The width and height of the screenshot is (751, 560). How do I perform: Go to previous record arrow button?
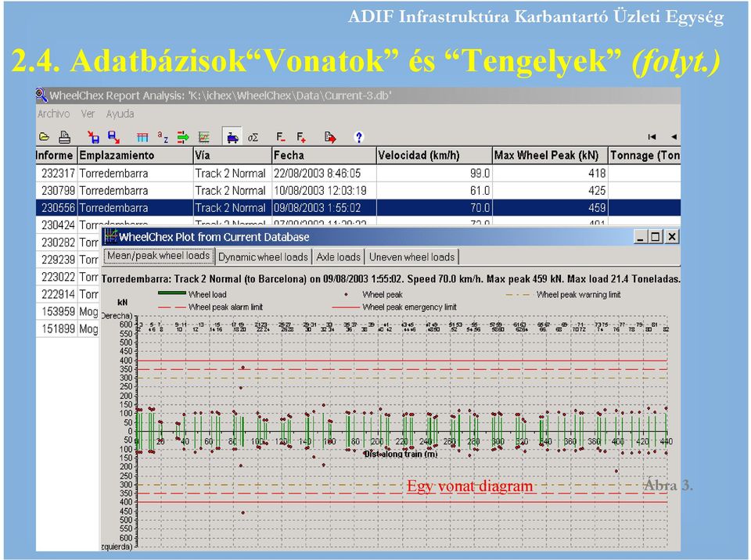(674, 137)
